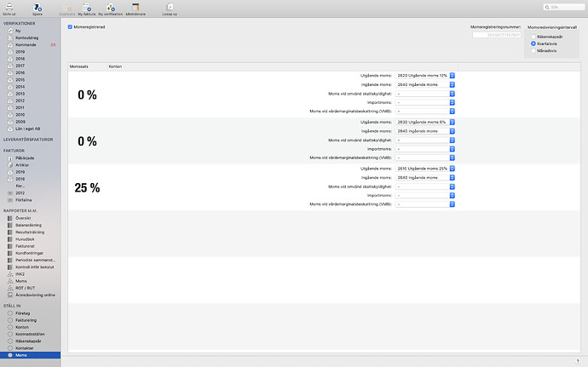Screen dimensions: 588x367
Task: Click the Ny verifikation toolbar icon
Action: click(x=110, y=8)
